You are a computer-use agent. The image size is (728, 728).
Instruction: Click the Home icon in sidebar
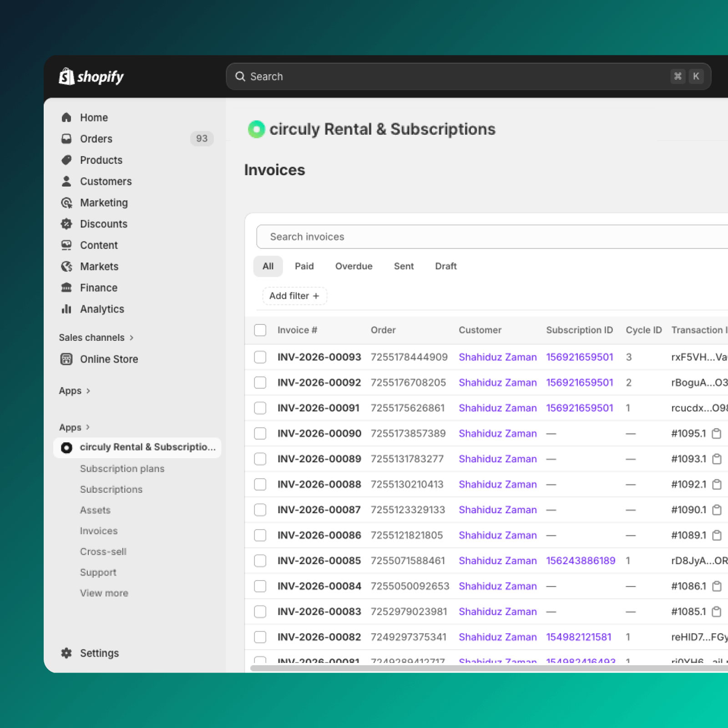click(66, 117)
